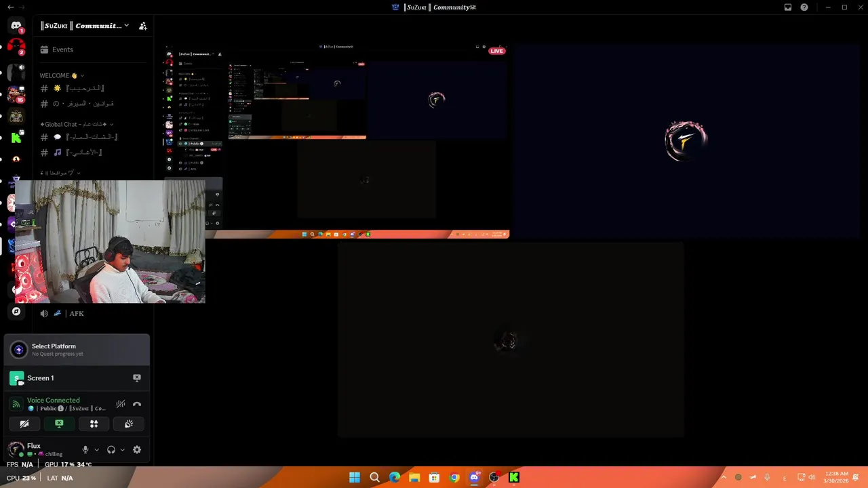Click the back arrow in the title bar

point(10,7)
